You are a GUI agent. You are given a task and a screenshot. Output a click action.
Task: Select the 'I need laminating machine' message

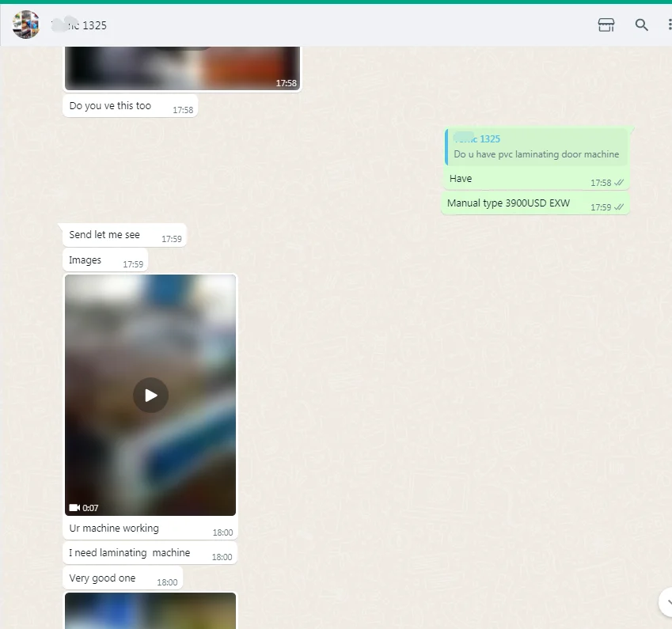click(x=150, y=553)
